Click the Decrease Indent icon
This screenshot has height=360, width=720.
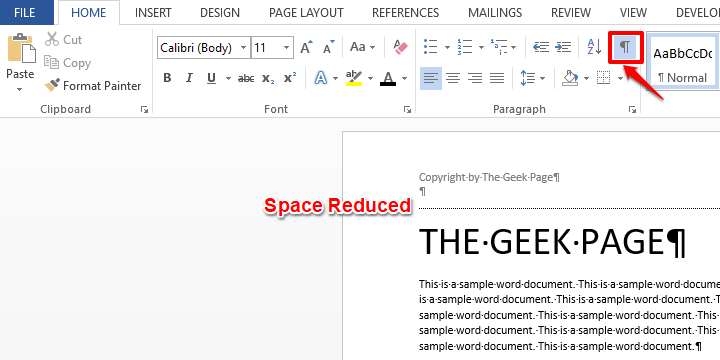pos(540,47)
